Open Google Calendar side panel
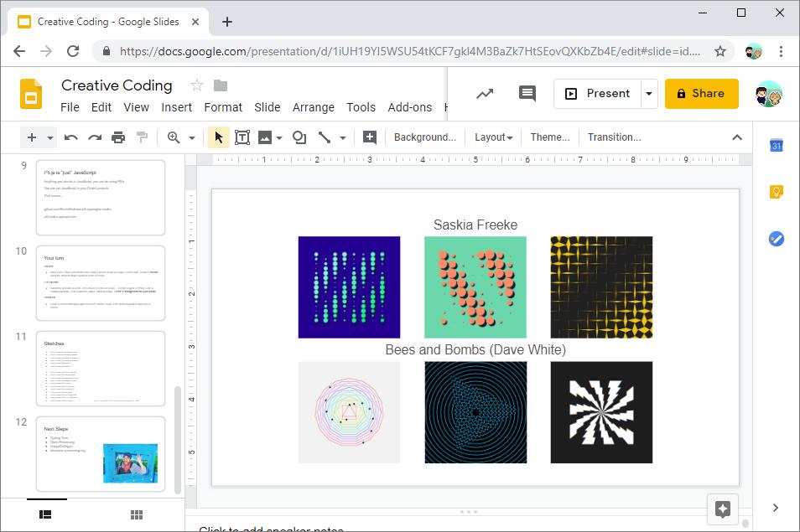800x532 pixels. (x=776, y=145)
